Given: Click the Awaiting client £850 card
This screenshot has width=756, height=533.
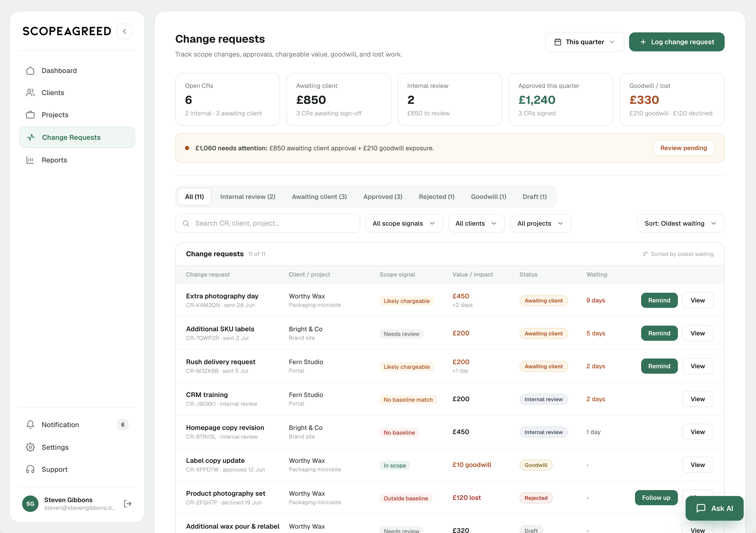Looking at the screenshot, I should tap(338, 99).
